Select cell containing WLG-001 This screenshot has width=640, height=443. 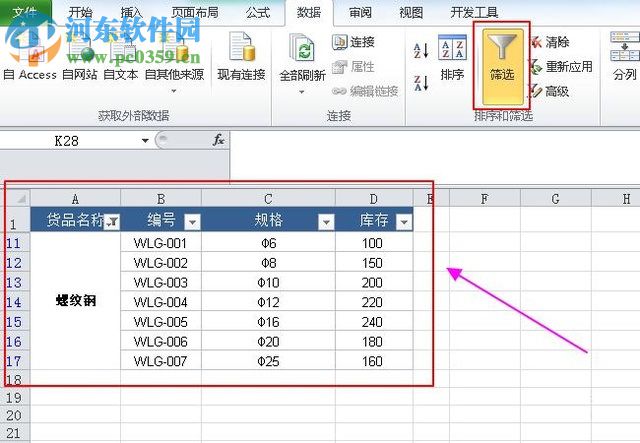(161, 243)
